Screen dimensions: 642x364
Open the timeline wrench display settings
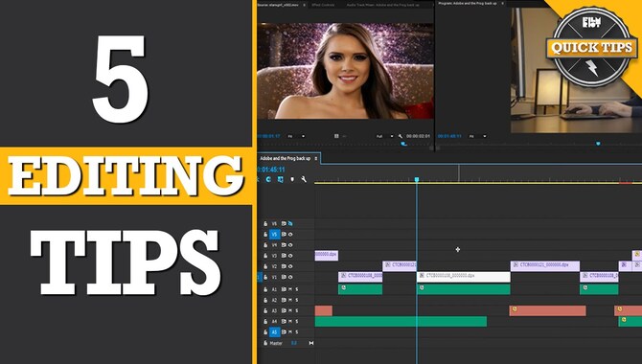tap(304, 179)
